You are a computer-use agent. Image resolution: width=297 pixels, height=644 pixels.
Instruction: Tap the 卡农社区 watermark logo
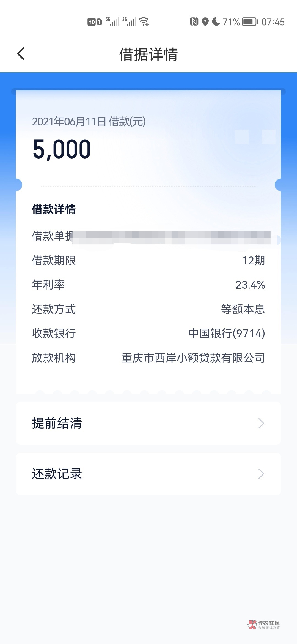[264, 625]
